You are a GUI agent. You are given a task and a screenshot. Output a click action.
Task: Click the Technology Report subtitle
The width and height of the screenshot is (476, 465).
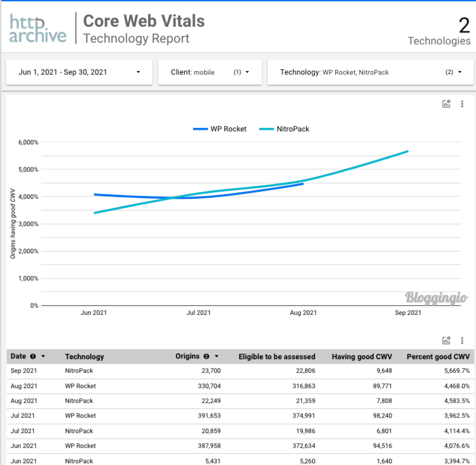(136, 38)
